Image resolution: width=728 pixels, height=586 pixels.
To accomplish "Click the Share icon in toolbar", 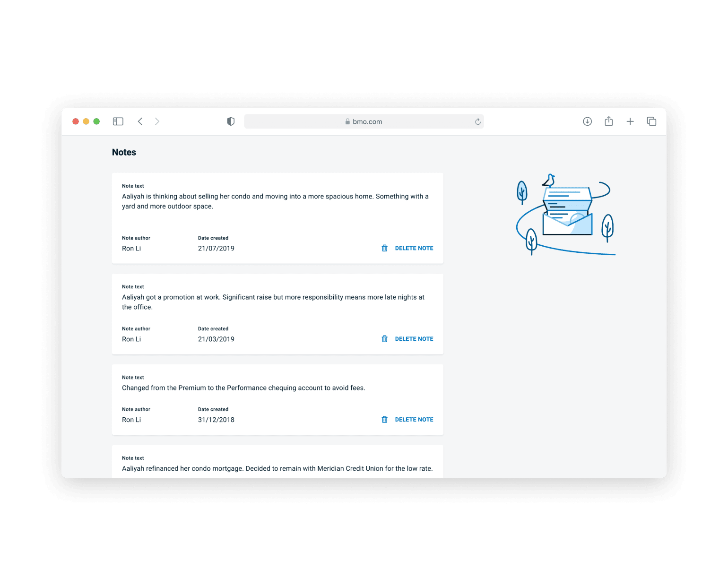I will tap(609, 121).
